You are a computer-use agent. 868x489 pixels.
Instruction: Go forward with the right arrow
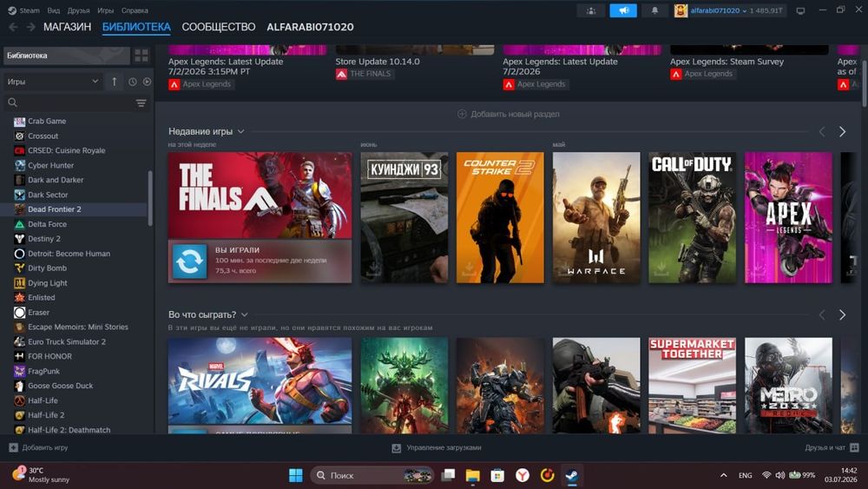pyautogui.click(x=31, y=27)
